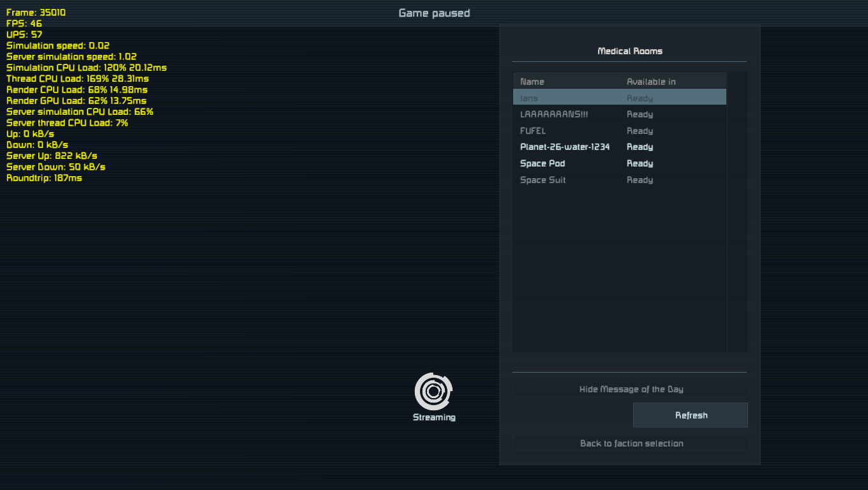Pick the Space Pod spawn option
868x490 pixels.
[619, 163]
